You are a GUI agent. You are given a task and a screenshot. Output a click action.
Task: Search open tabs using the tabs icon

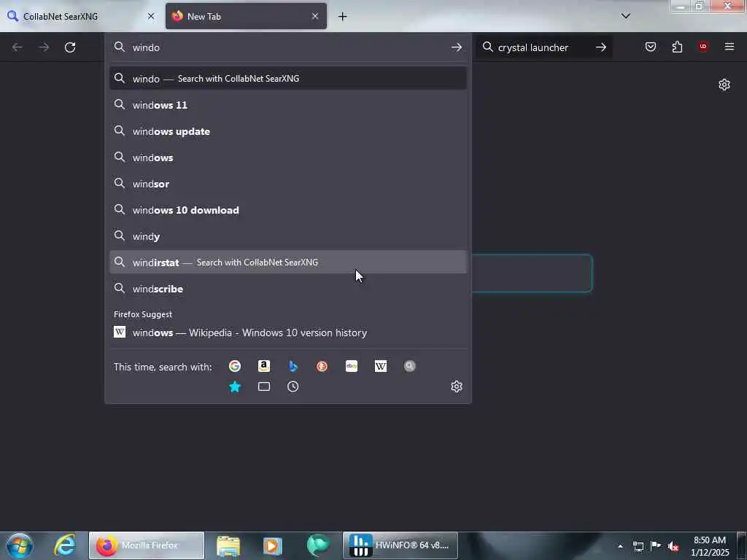pyautogui.click(x=264, y=386)
